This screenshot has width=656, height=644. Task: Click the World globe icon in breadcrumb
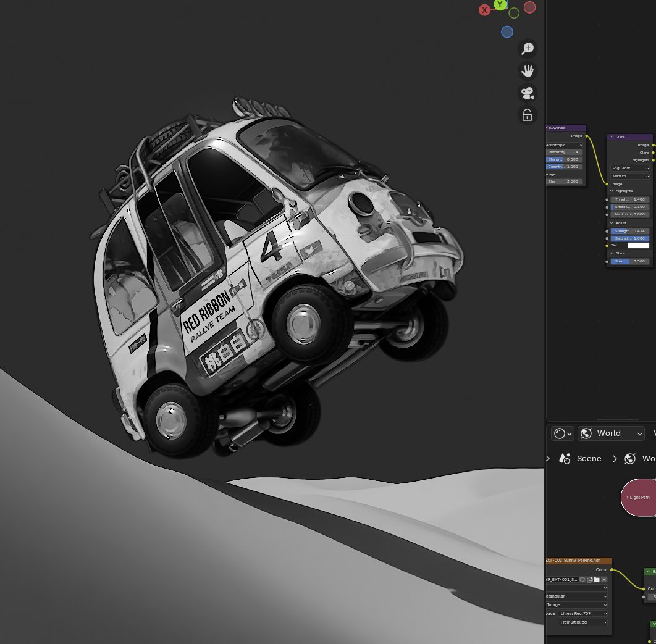[630, 458]
